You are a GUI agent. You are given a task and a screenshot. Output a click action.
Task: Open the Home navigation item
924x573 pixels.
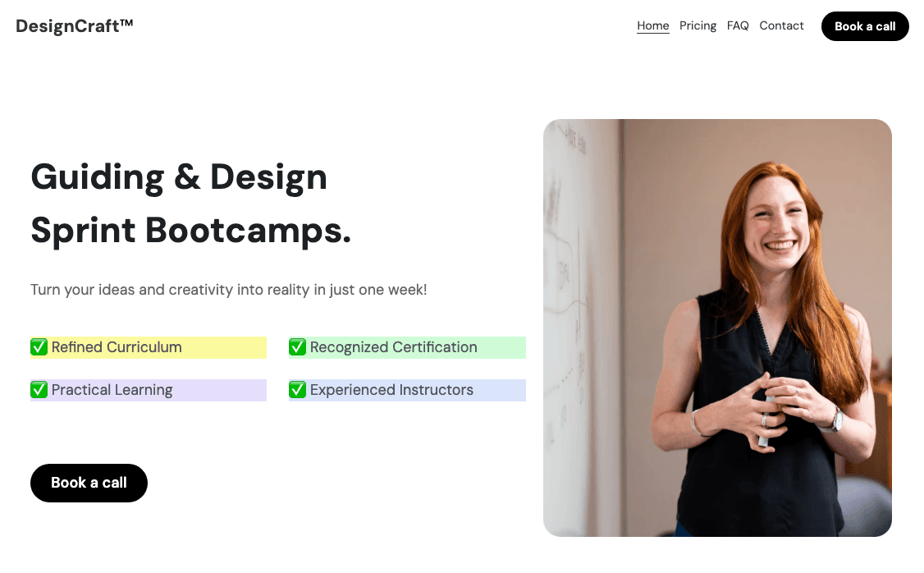pos(652,25)
